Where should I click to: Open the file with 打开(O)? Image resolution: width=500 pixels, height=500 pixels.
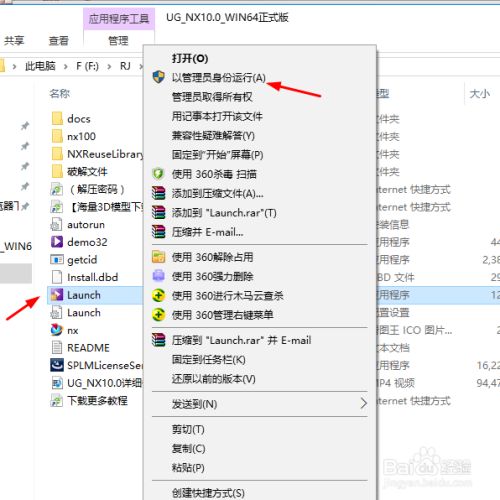tap(190, 59)
